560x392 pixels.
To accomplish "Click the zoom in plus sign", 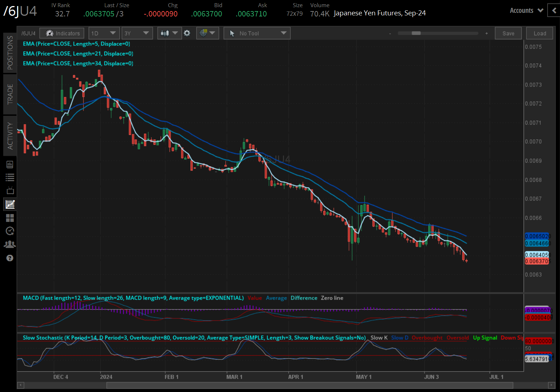I will click(486, 33).
